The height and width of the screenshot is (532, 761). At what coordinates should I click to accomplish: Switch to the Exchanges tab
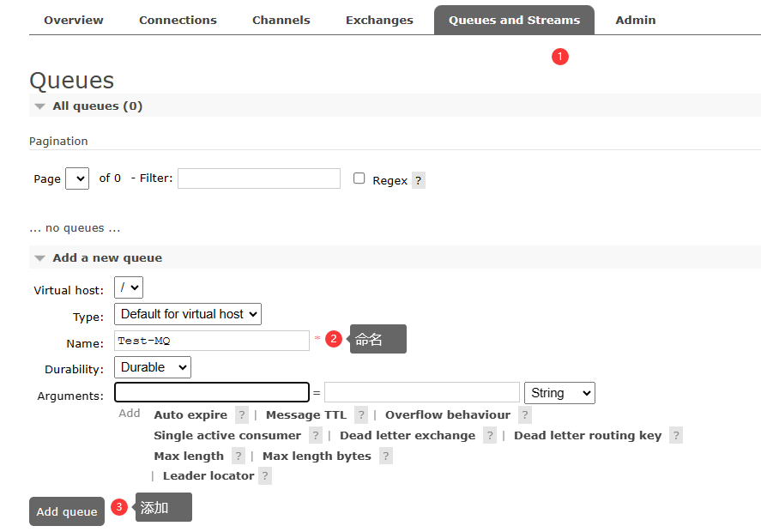(379, 20)
